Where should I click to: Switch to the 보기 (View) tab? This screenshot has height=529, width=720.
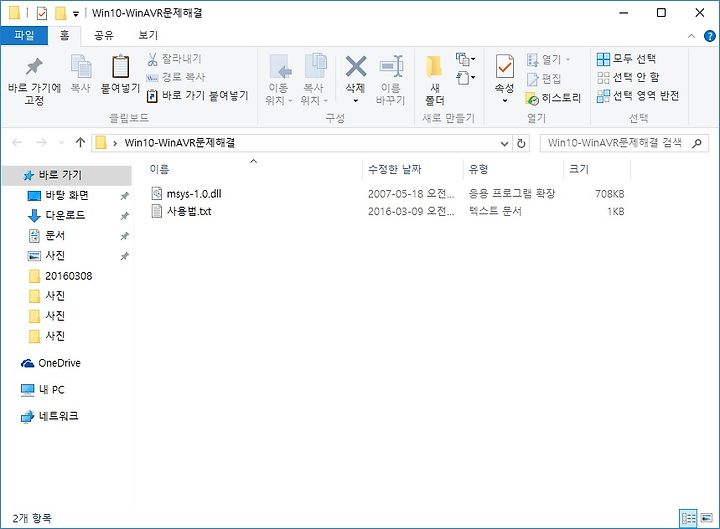tap(148, 35)
